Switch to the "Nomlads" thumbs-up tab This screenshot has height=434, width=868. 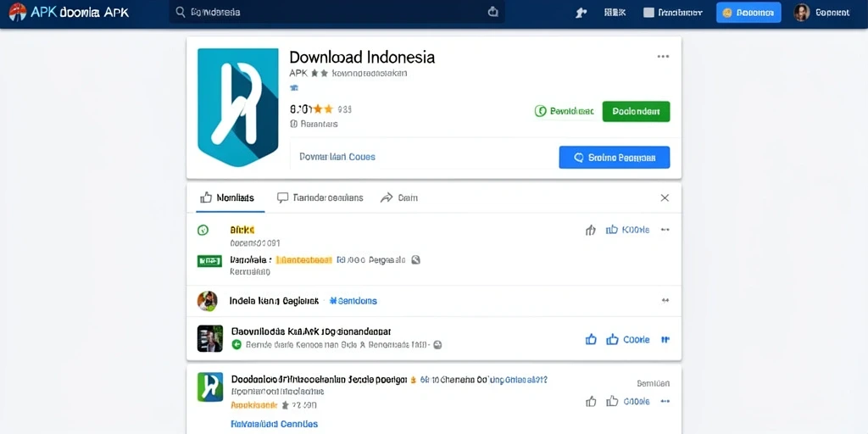[x=227, y=198]
